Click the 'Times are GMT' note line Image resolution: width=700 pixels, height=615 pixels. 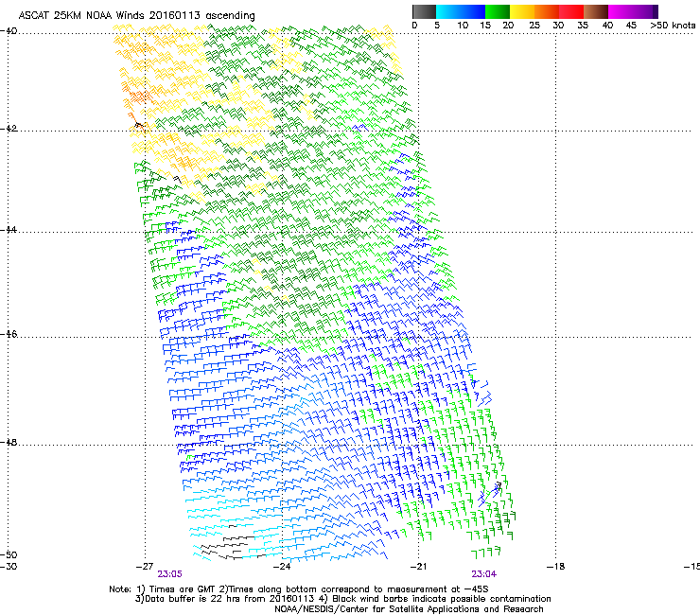click(x=299, y=589)
